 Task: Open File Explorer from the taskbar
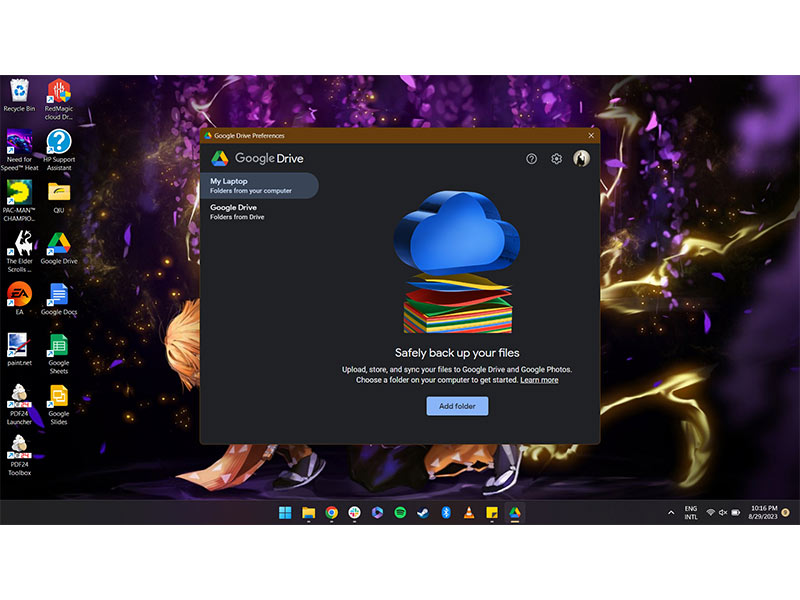[308, 513]
